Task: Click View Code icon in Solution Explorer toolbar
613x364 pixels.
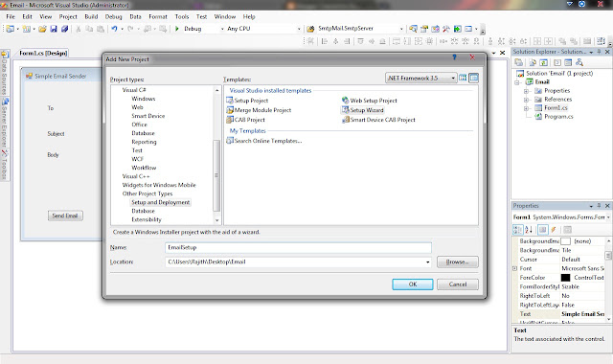Action: point(557,62)
